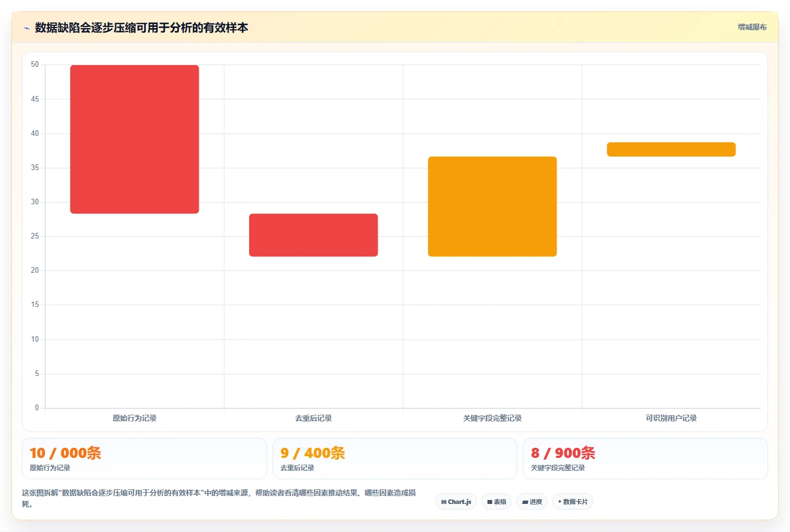This screenshot has width=790, height=532.
Task: Click the 数据卡片 tag chip
Action: coord(573,502)
